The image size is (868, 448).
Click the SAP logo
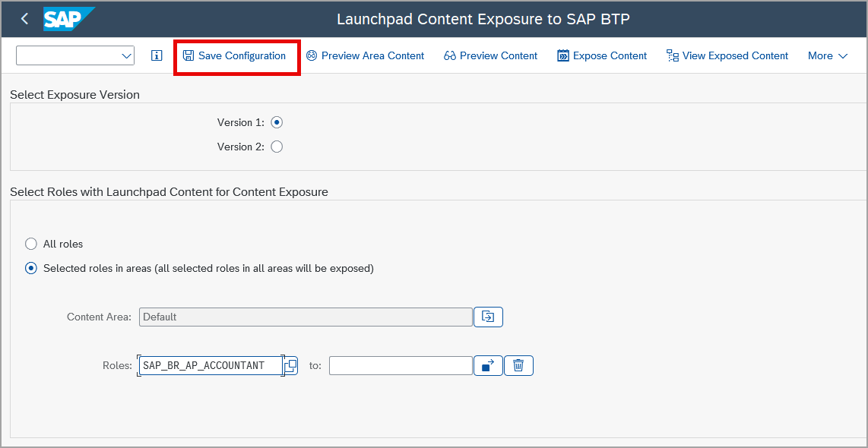(69, 19)
